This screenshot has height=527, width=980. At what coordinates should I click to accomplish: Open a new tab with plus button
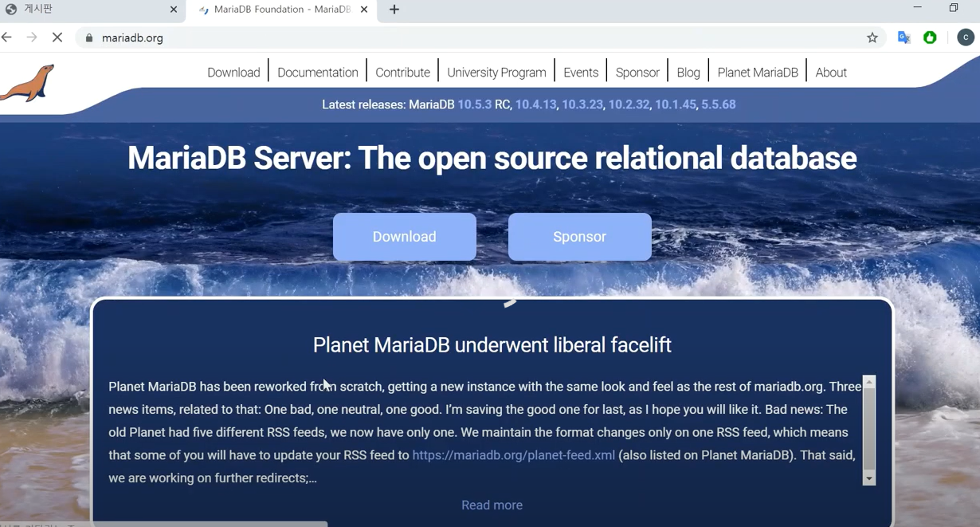[394, 10]
